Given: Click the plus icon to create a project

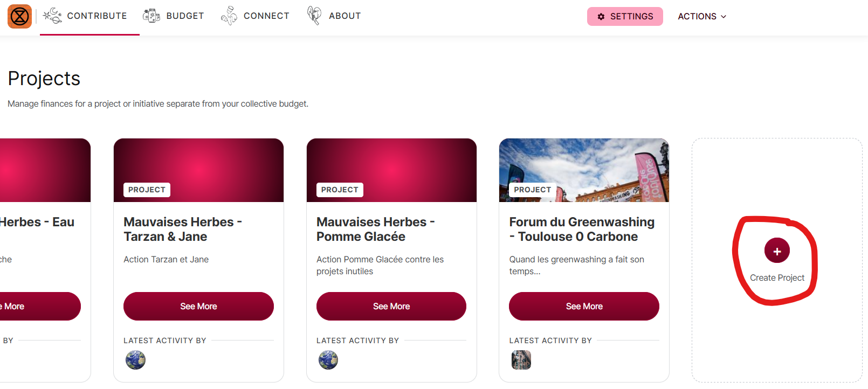Looking at the screenshot, I should click(777, 251).
